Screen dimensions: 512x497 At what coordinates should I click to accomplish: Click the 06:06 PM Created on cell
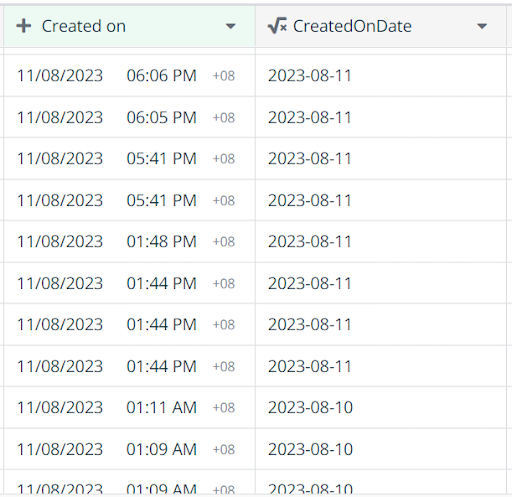(x=129, y=76)
